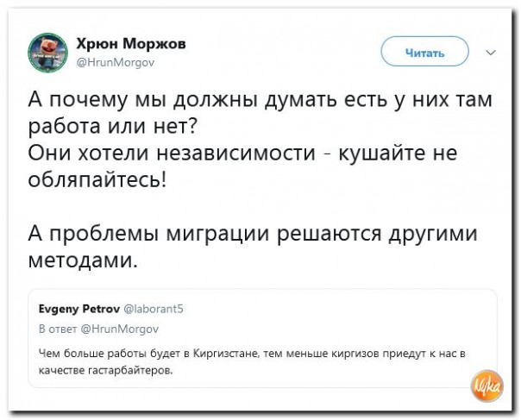The width and height of the screenshot is (521, 420).
Task: Click @HrunMorgov mention after 'В ответ'
Action: [119, 328]
